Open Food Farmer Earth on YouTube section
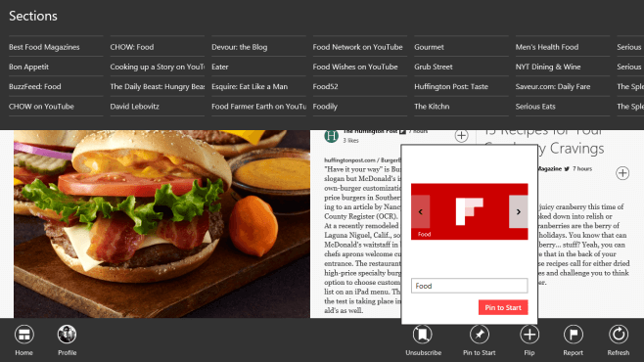Screen dimensions: 644x362 pos(258,107)
